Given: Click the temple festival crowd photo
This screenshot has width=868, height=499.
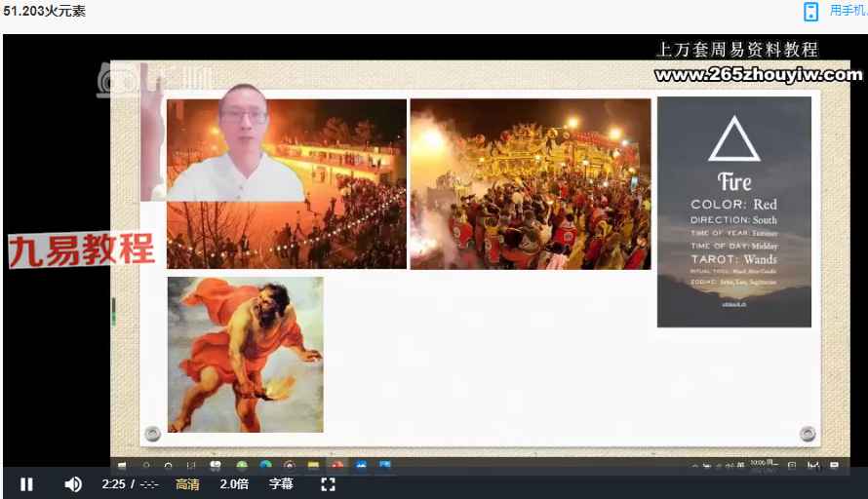Looking at the screenshot, I should point(530,183).
